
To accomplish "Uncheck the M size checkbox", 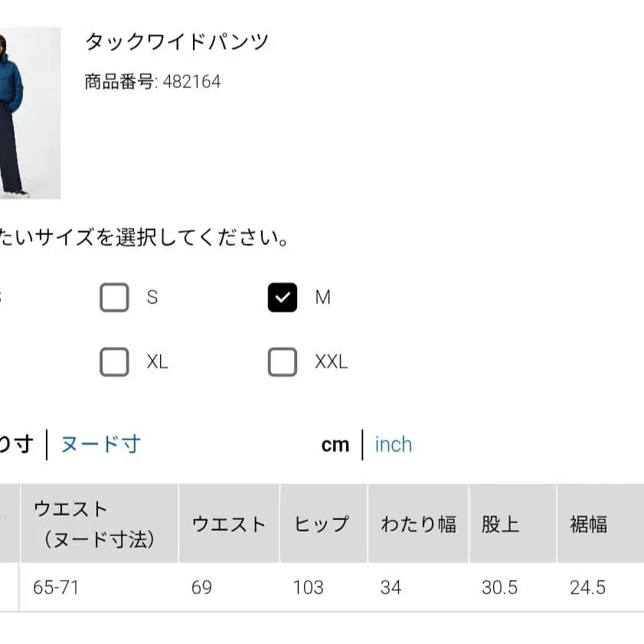I will (282, 297).
